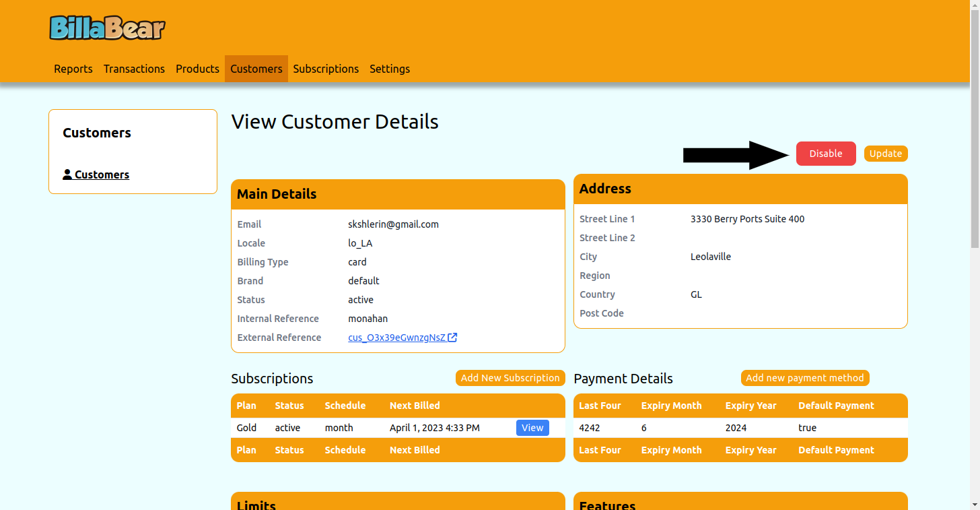Screen dimensions: 980x510
Task: Select the Customers nav tab
Action: click(256, 69)
